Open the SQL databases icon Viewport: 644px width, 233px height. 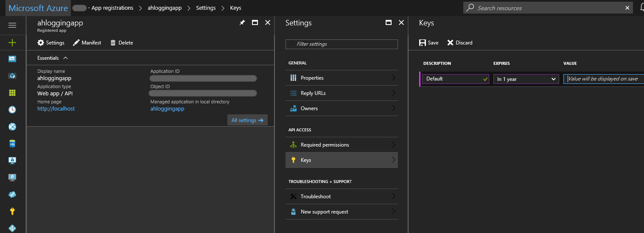12,144
